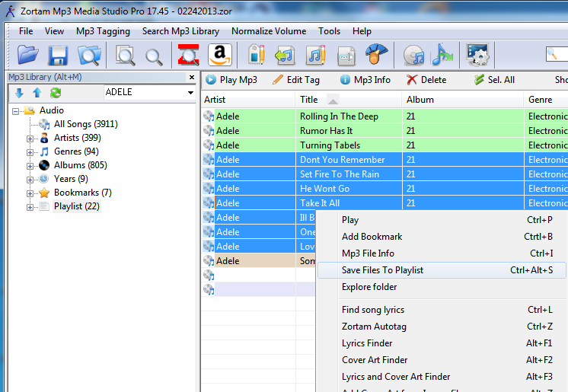Close the Mp3 Library panel
Viewport: 568px width, 392px height.
[192, 78]
